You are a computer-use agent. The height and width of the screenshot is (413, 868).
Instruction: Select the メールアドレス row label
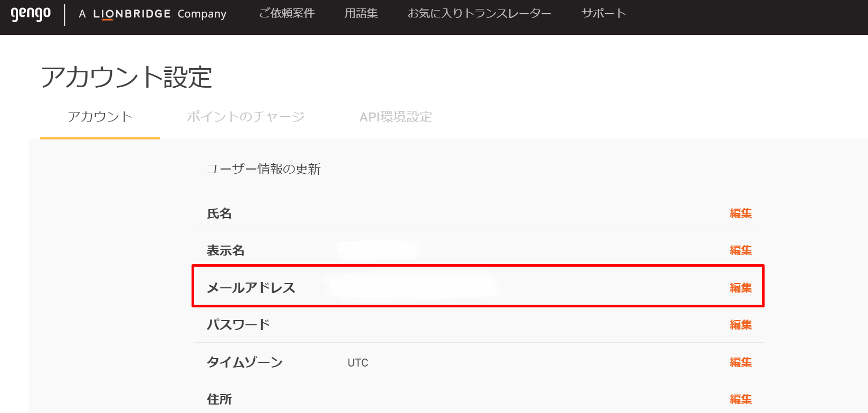coord(251,288)
